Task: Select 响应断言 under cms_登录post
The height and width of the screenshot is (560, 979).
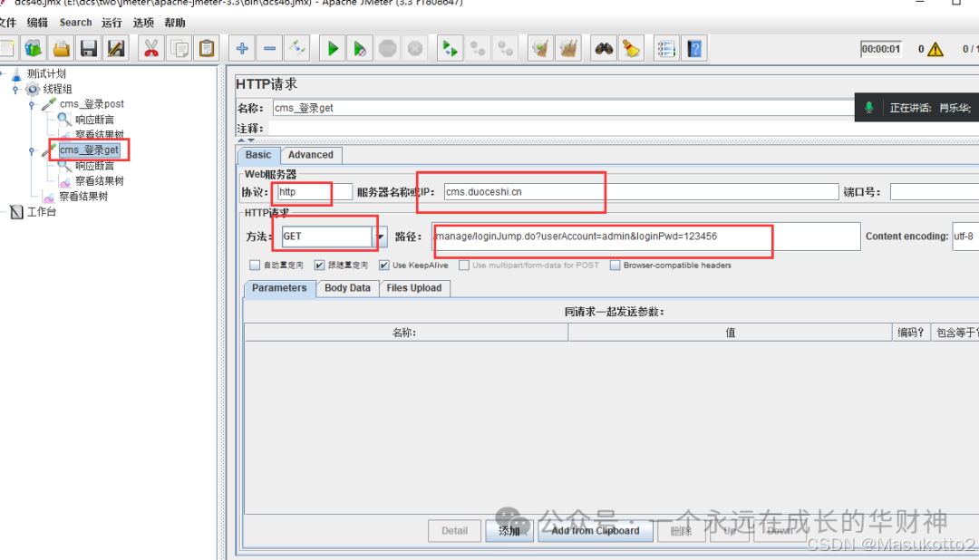Action: click(x=95, y=120)
